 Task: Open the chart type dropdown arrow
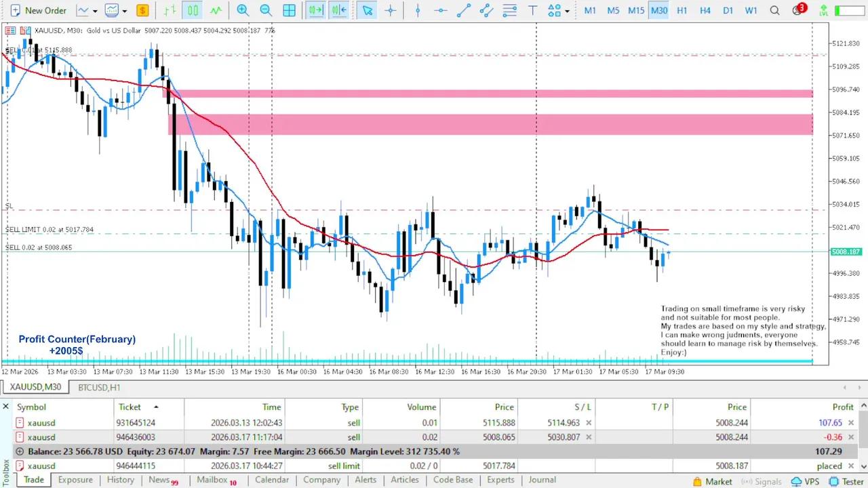(94, 11)
